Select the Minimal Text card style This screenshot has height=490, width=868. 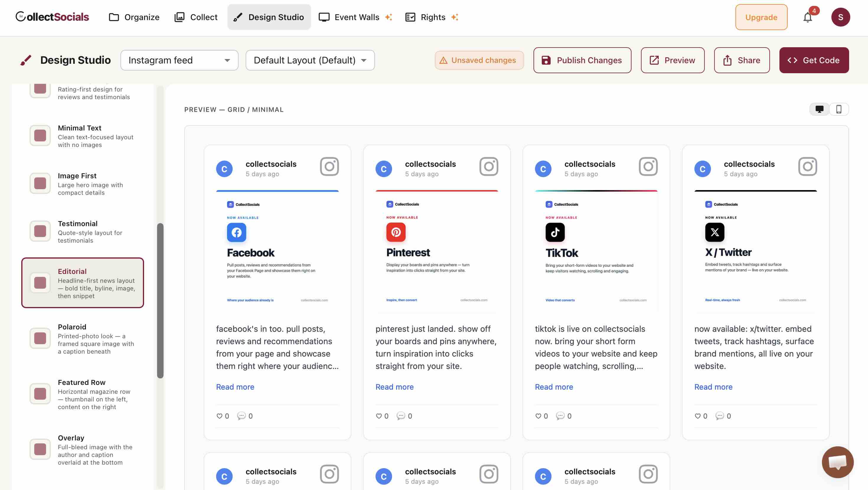coord(83,136)
